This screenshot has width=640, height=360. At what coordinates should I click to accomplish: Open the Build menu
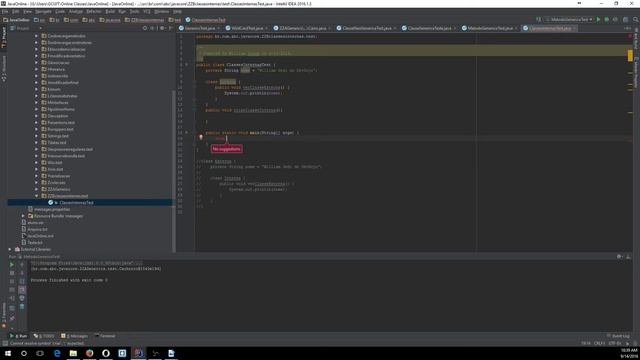pyautogui.click(x=110, y=11)
